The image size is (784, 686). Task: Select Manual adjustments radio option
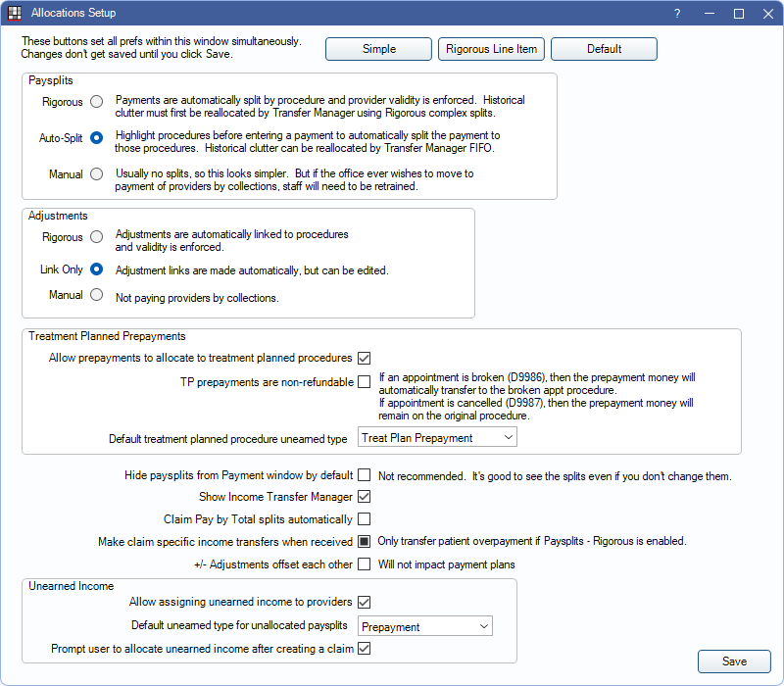(x=96, y=294)
